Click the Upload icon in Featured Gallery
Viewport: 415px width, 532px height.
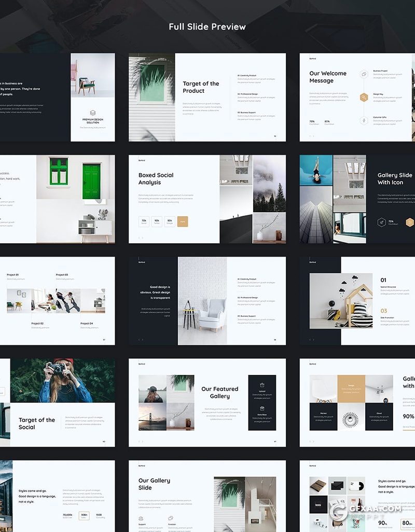pos(262,385)
